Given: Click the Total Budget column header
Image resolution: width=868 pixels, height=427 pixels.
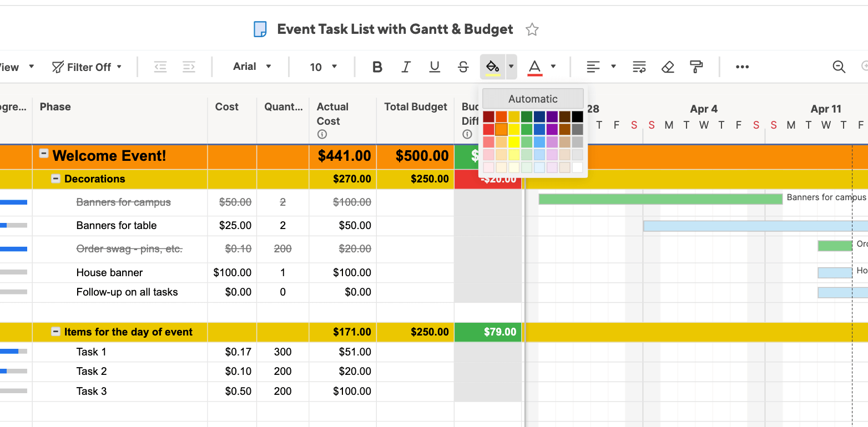Looking at the screenshot, I should pyautogui.click(x=415, y=107).
